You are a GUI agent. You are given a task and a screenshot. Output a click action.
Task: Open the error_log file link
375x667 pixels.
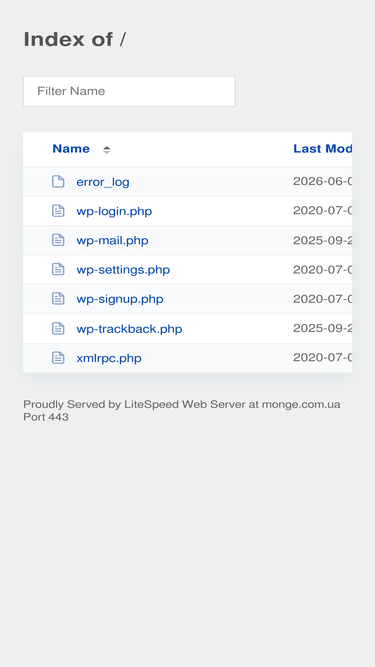[103, 182]
